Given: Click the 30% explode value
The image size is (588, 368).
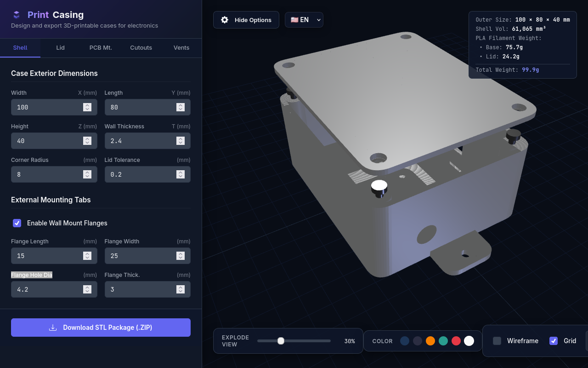Looking at the screenshot, I should pos(350,341).
